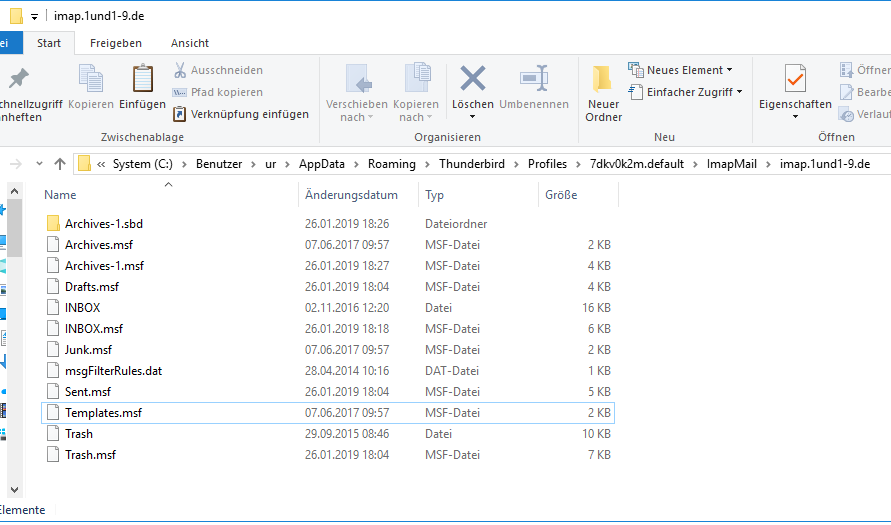Select the Archives-1.sbd folder
891x525 pixels.
103,224
